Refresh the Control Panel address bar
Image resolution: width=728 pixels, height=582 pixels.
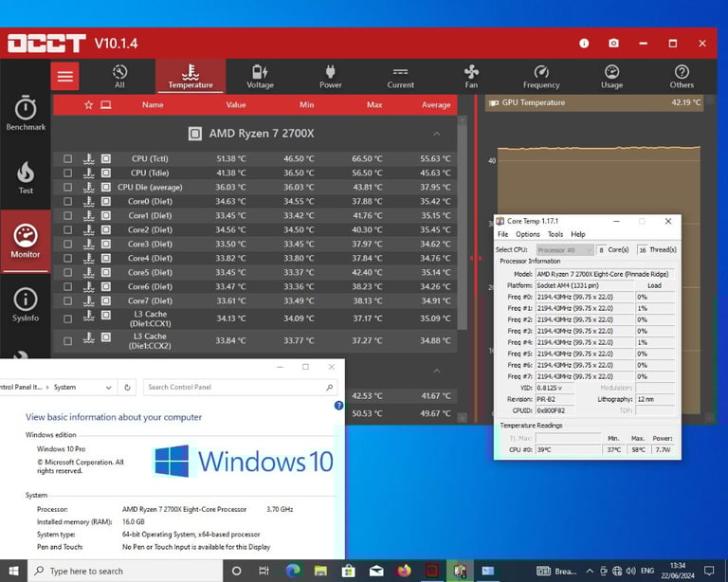[x=127, y=387]
